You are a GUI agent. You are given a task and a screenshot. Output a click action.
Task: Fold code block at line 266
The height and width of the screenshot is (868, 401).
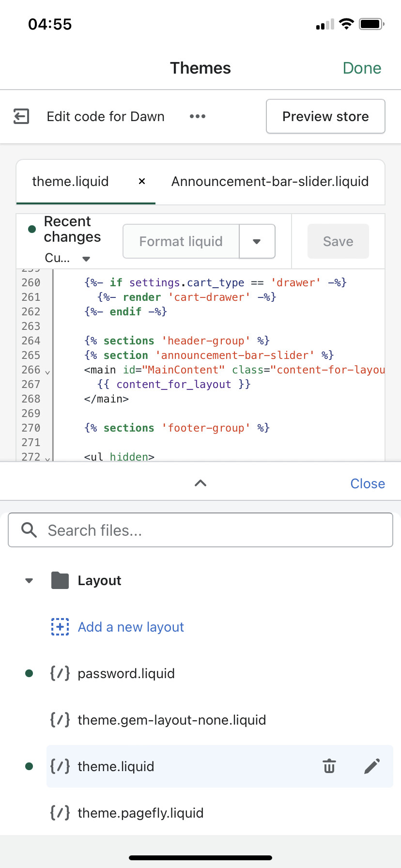pyautogui.click(x=47, y=372)
